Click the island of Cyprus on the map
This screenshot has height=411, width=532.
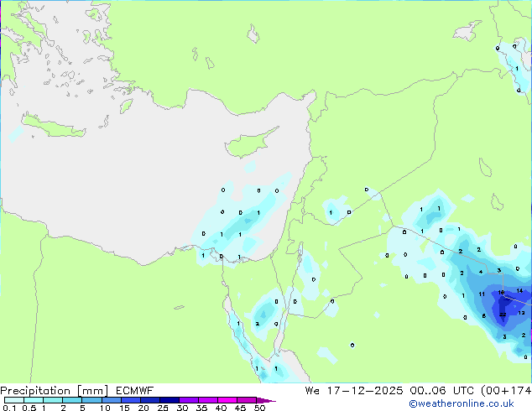pos(249,143)
